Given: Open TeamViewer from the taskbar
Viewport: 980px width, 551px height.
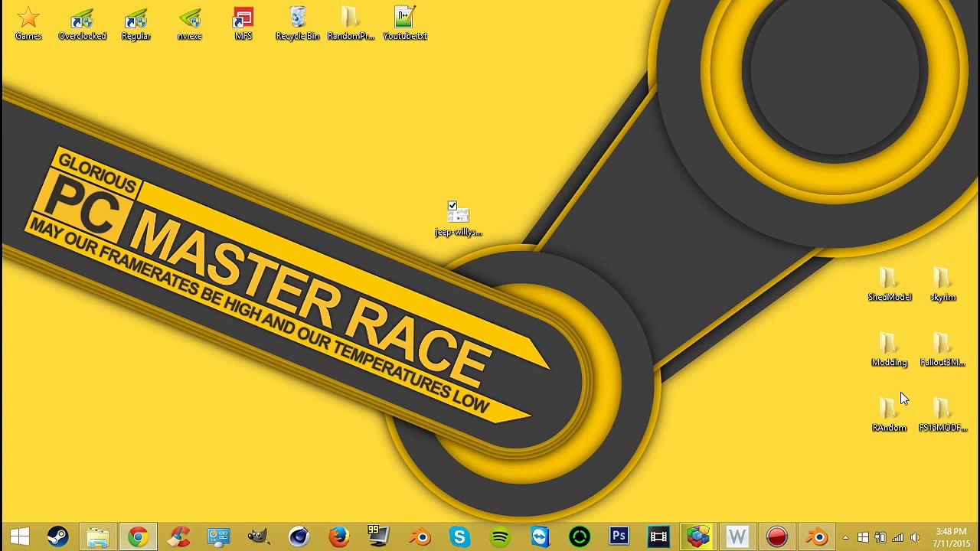Looking at the screenshot, I should (x=539, y=536).
